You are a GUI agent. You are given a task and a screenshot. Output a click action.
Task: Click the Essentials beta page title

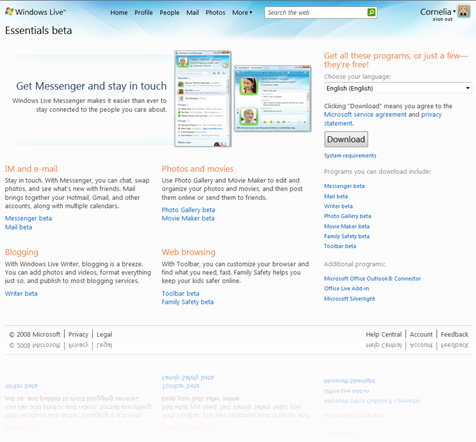[x=38, y=31]
